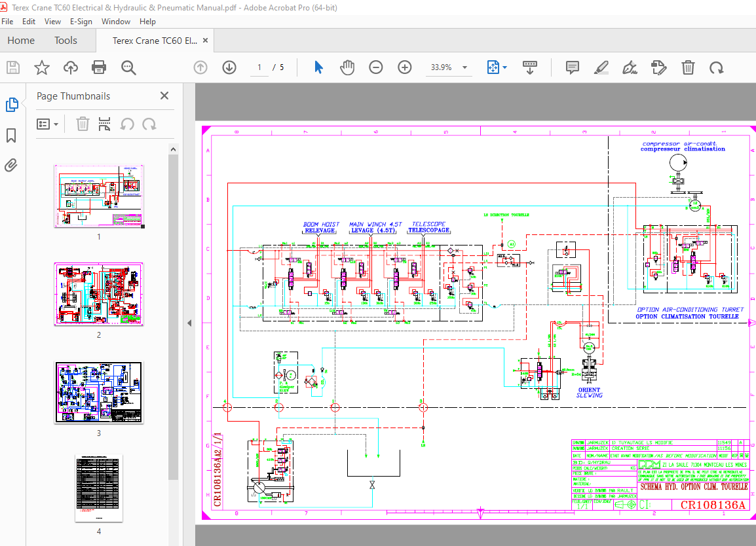The width and height of the screenshot is (756, 546).
Task: Click the thumbnail panel print pages icon
Action: pyautogui.click(x=104, y=124)
